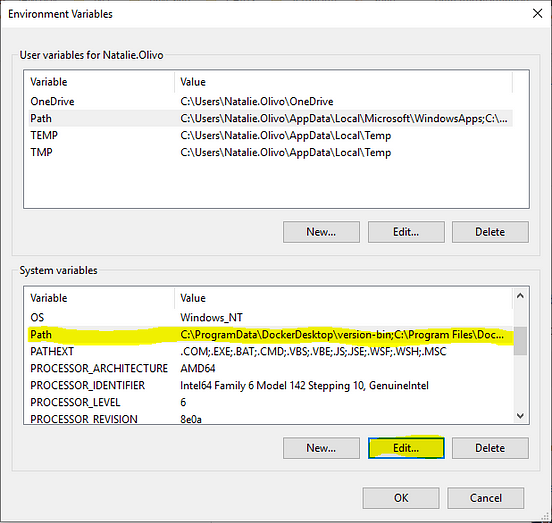Click the .COM;.EXE;.BAT value cell
This screenshot has width=552, height=523.
coord(313,351)
